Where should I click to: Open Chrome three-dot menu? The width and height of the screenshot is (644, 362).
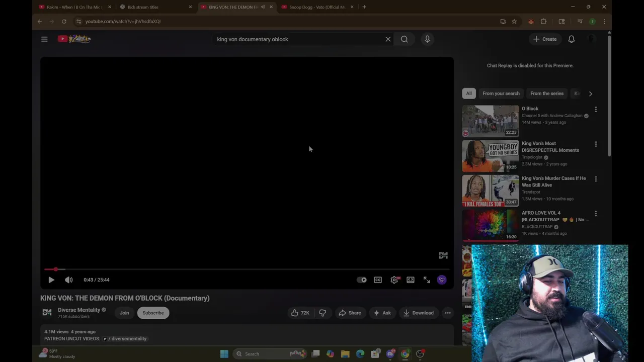(x=604, y=22)
